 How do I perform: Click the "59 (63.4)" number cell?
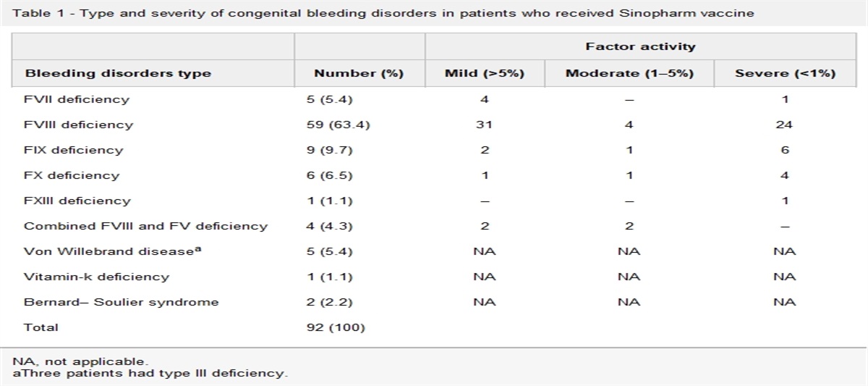[x=339, y=125]
